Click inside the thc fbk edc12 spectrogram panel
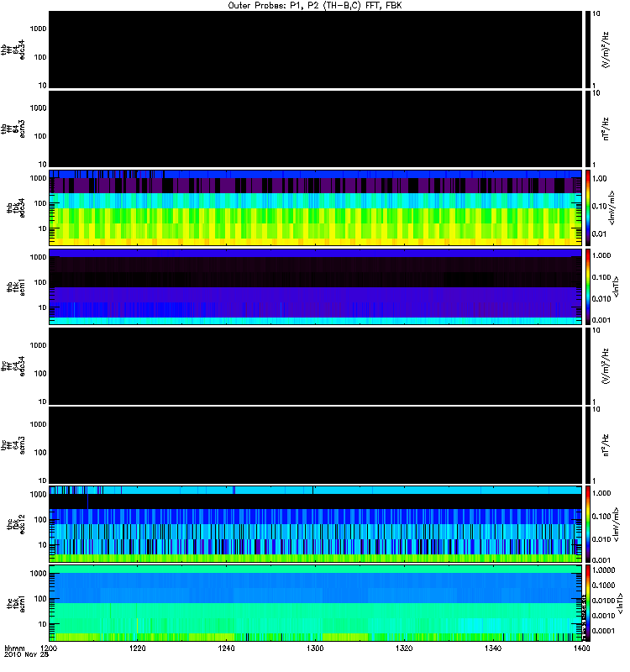This screenshot has width=630, height=672. point(315,524)
